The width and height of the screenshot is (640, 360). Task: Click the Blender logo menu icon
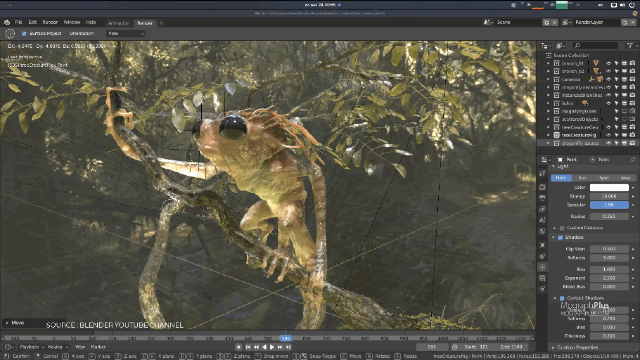click(7, 22)
